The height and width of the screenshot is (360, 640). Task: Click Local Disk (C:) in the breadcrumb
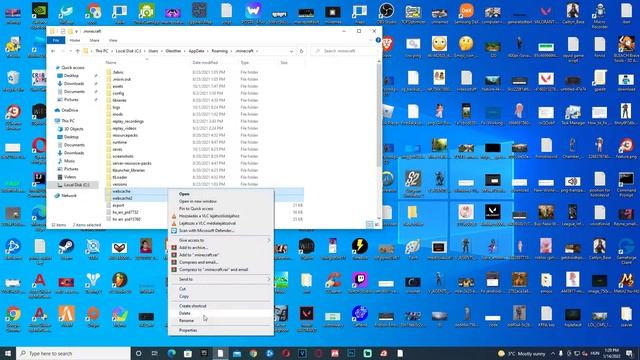click(x=128, y=51)
